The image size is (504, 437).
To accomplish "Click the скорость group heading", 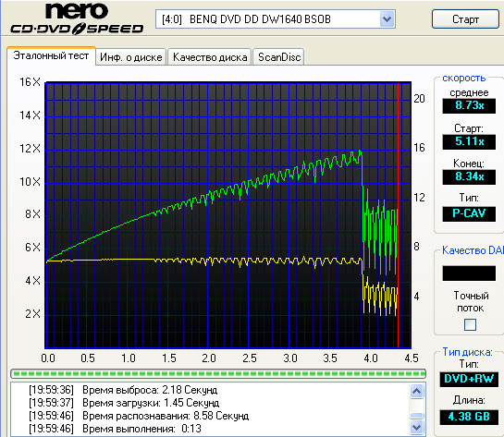I will click(463, 78).
